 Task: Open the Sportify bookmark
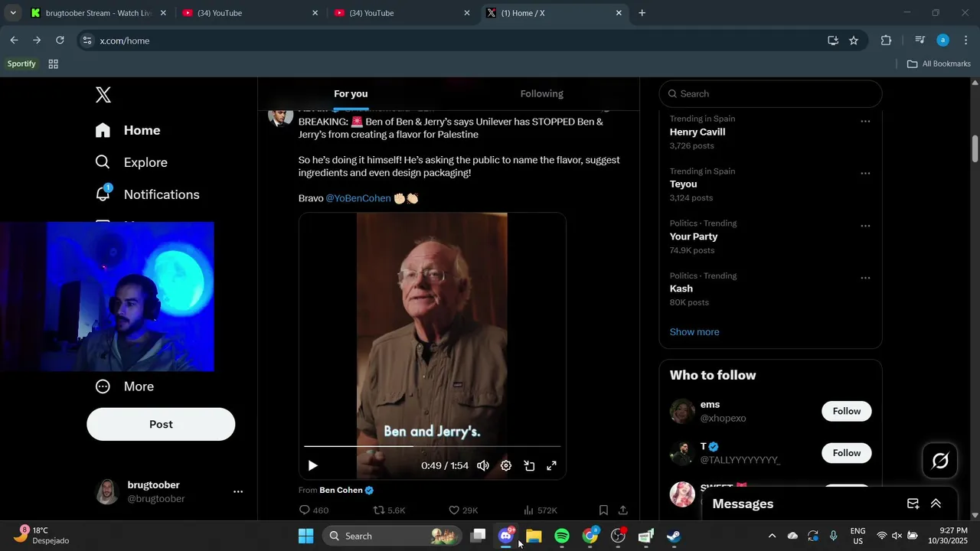pyautogui.click(x=21, y=64)
